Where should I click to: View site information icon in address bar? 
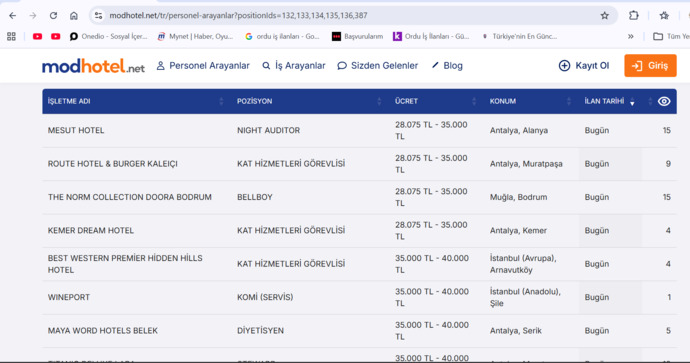[99, 15]
